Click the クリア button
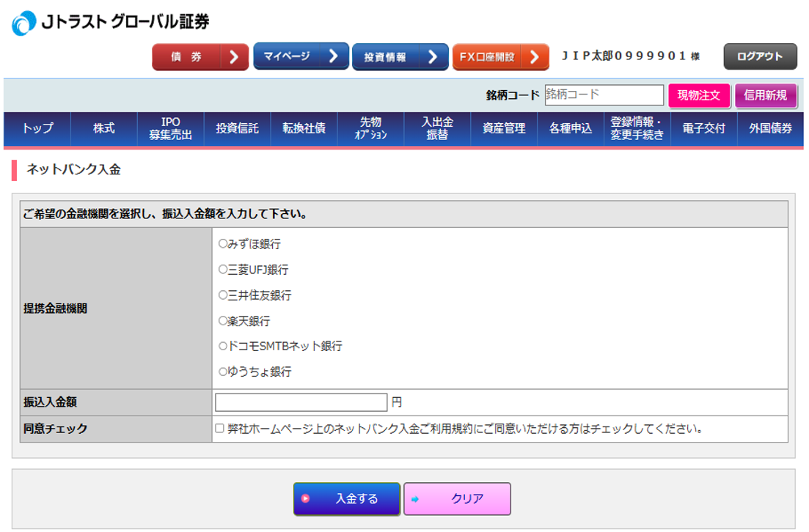The height and width of the screenshot is (532, 809). (457, 498)
